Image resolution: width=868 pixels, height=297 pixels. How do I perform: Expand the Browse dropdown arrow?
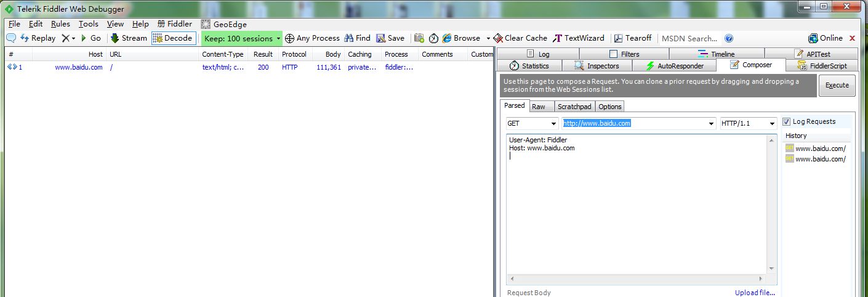488,38
